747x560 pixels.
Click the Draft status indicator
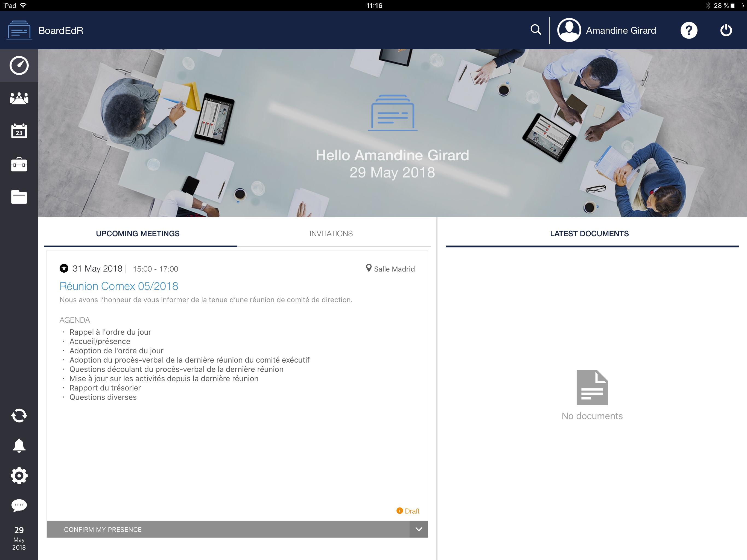coord(408,511)
